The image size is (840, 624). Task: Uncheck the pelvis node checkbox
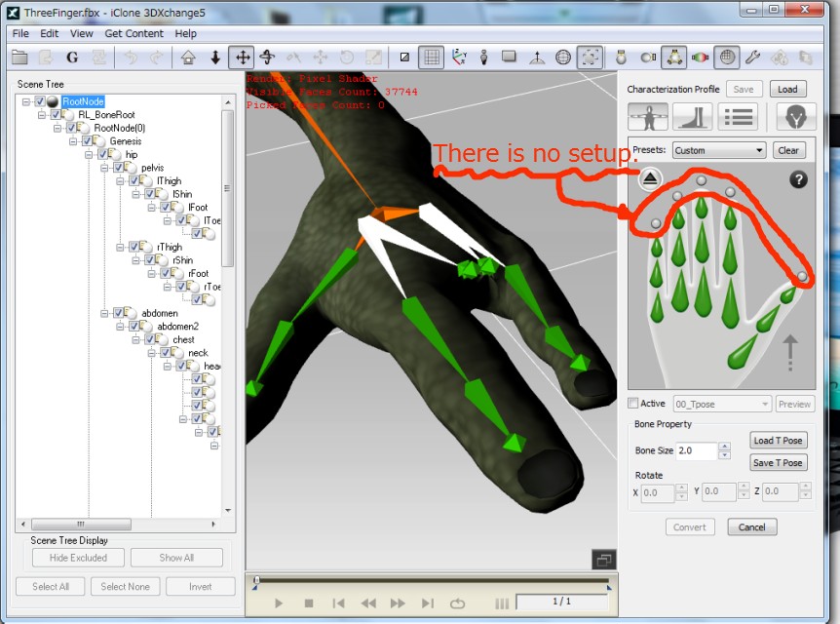[x=118, y=168]
